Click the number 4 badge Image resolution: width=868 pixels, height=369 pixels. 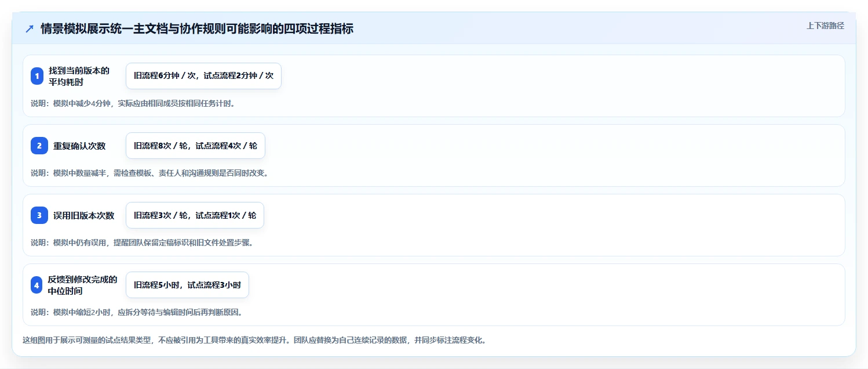tap(37, 285)
